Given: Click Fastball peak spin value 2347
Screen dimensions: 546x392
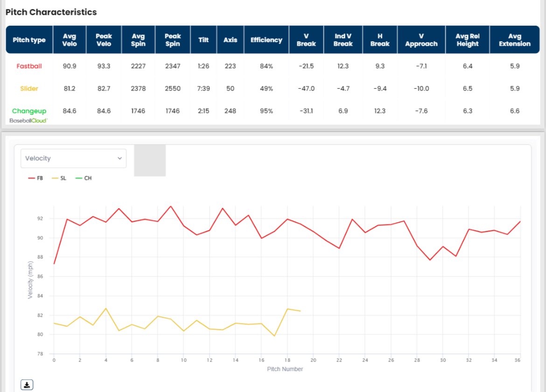Looking at the screenshot, I should click(173, 66).
